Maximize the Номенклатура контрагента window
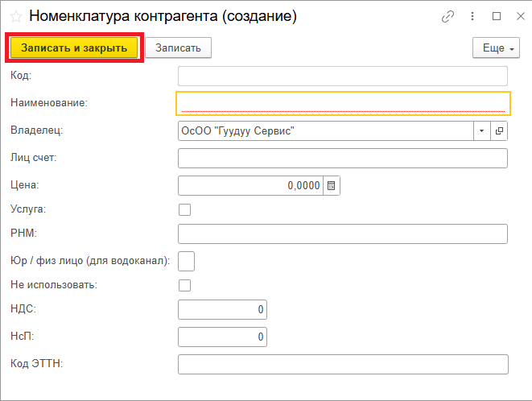This screenshot has height=401, width=532. pos(497,16)
